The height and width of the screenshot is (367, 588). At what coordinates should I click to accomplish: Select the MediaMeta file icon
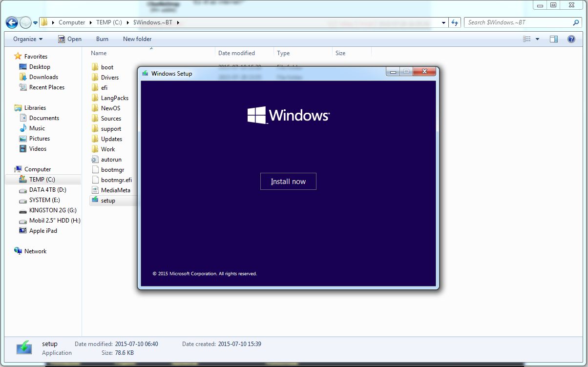coord(95,190)
